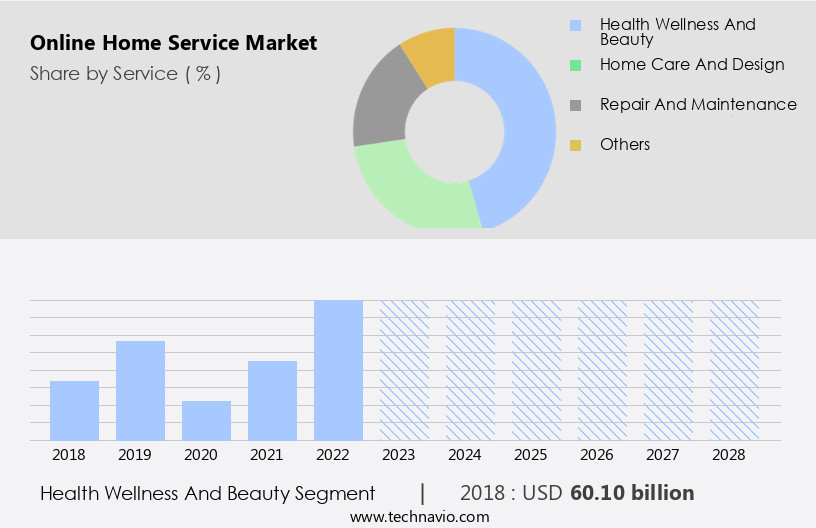Click the tallest solid 2022 bar
The image size is (816, 528).
338,370
